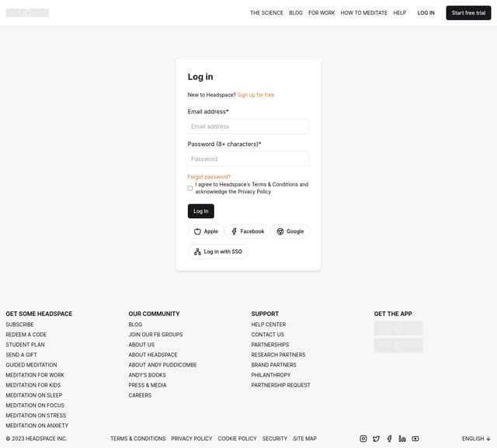497x448 pixels.
Task: Open Student Plan footer link
Action: 25,345
